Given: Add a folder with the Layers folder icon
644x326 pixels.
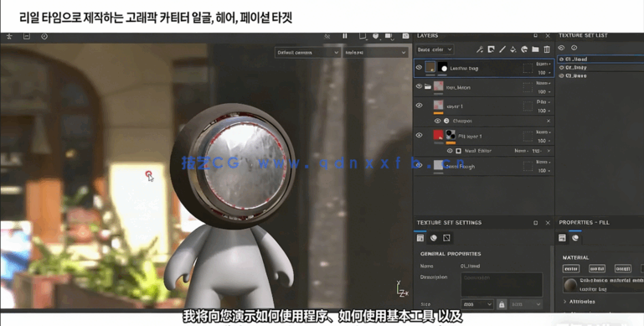Looking at the screenshot, I should [x=535, y=49].
